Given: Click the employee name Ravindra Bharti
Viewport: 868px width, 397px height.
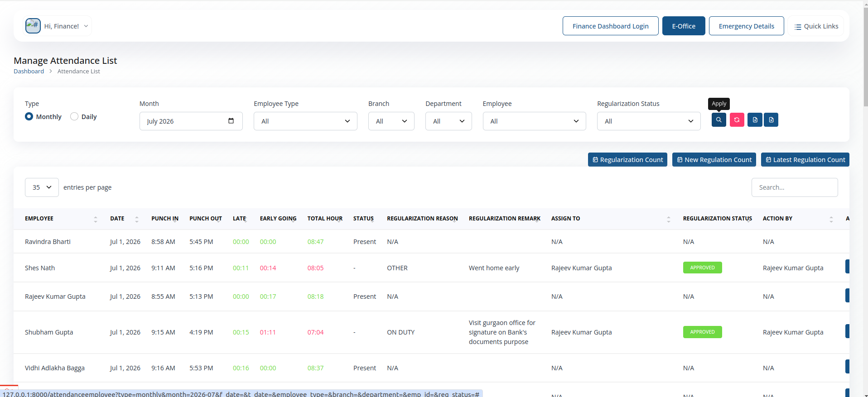Looking at the screenshot, I should (48, 242).
